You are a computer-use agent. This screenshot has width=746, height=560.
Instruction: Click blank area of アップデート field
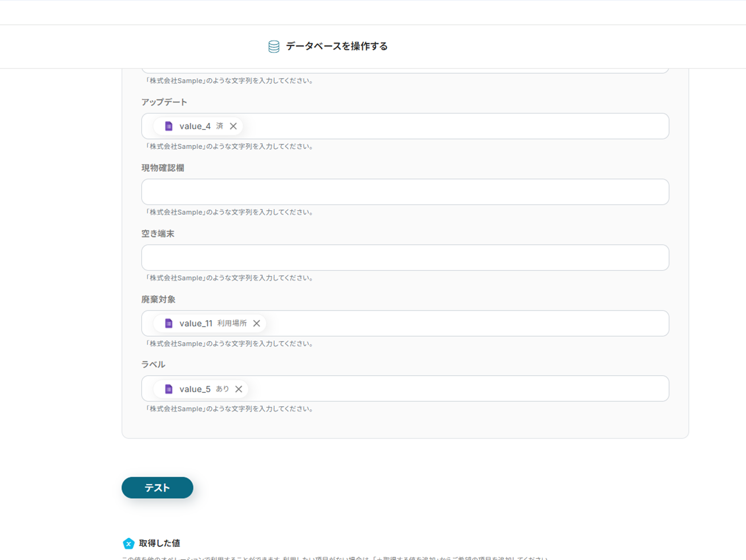(x=457, y=126)
